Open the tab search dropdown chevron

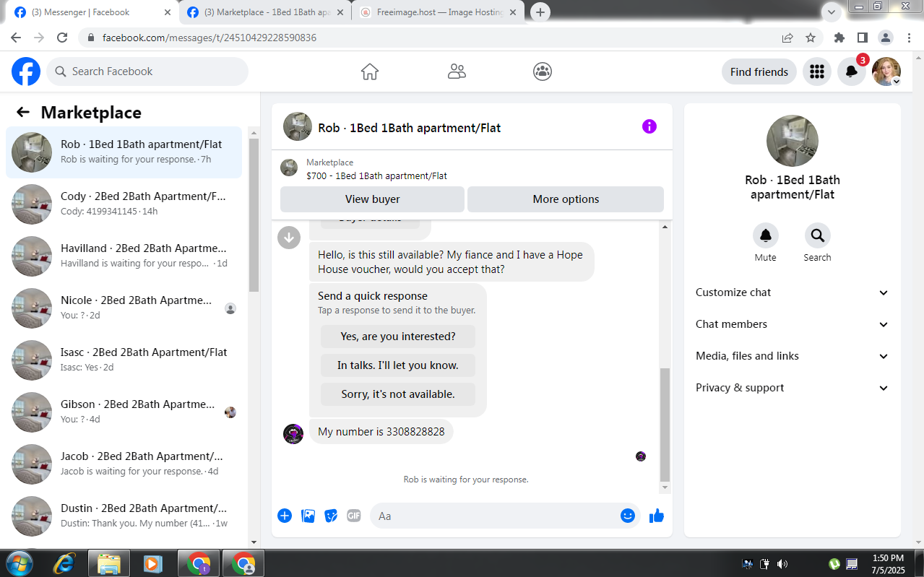(832, 12)
